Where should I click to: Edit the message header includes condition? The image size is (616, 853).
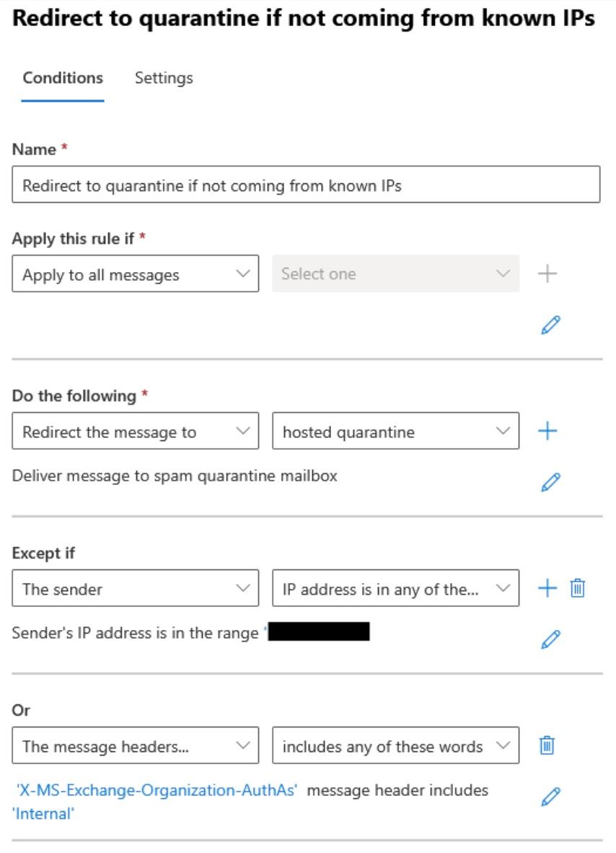[550, 797]
